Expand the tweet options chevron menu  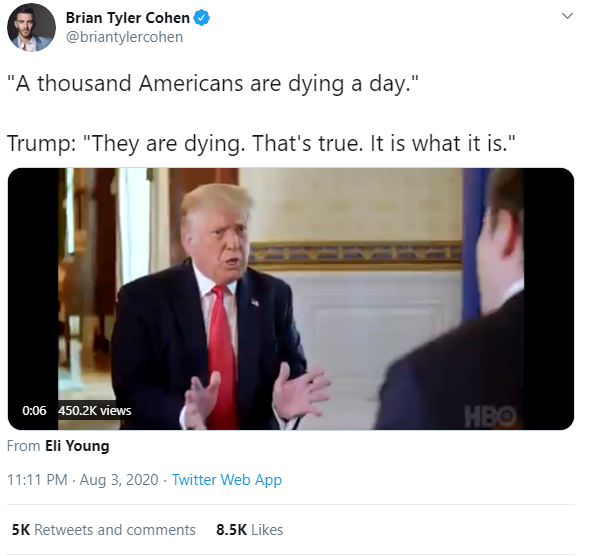(x=567, y=16)
